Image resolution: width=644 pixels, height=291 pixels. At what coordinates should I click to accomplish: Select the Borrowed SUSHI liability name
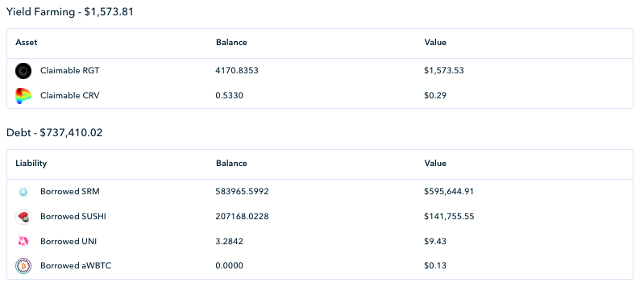[73, 216]
